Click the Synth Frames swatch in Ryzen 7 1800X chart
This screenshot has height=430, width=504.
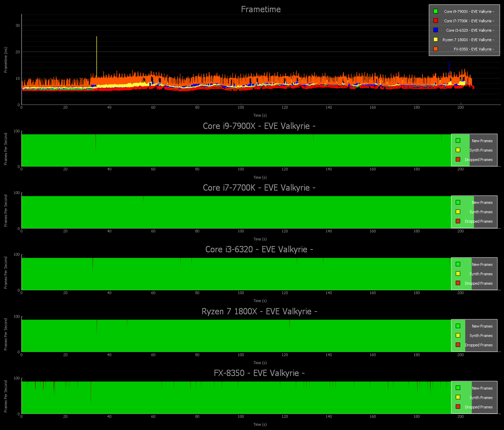point(458,335)
